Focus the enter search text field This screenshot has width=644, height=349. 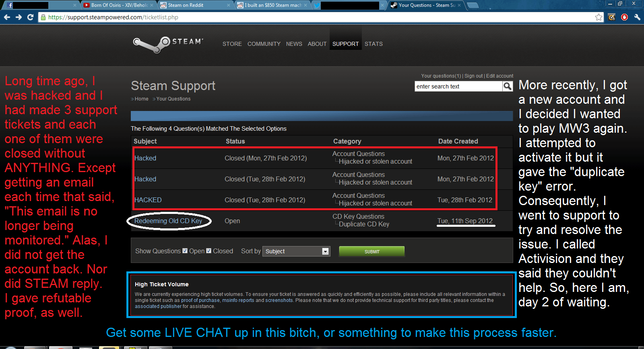458,86
